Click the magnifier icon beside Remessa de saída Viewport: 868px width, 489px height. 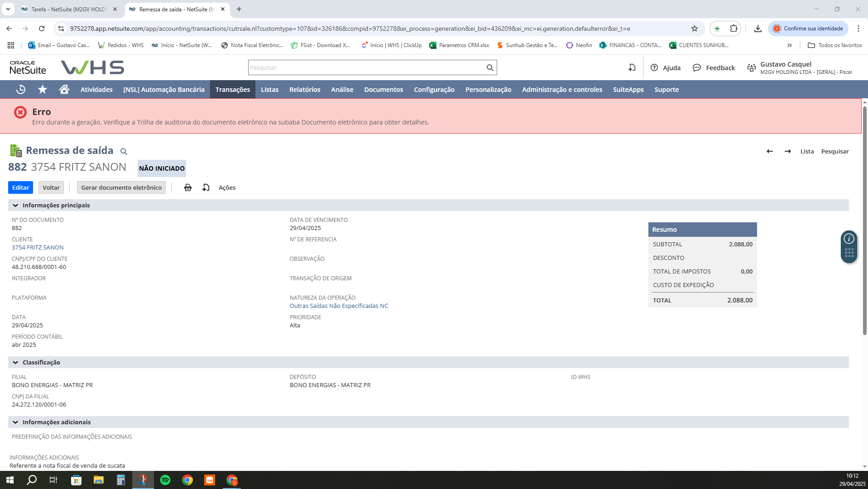pos(124,151)
